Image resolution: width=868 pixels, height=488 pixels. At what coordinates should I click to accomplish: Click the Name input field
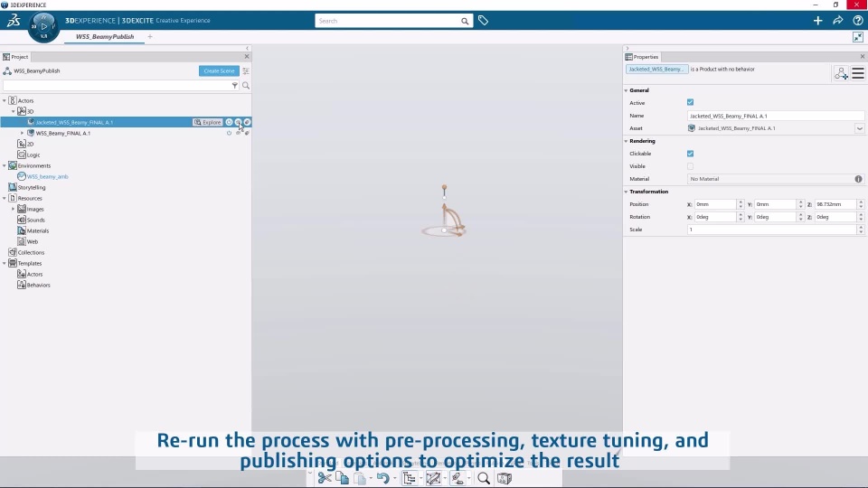point(774,116)
